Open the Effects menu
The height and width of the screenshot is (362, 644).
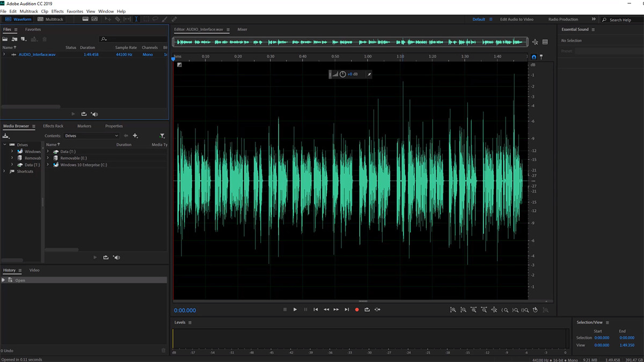(x=57, y=11)
